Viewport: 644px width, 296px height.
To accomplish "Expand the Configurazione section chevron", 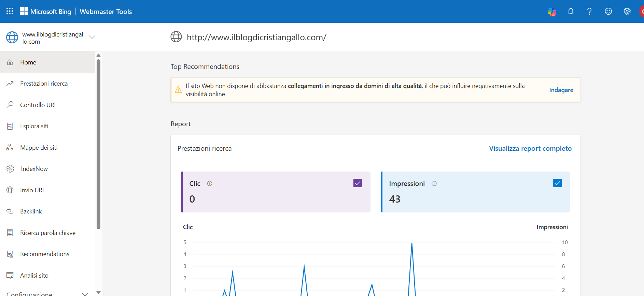I will pos(85,294).
